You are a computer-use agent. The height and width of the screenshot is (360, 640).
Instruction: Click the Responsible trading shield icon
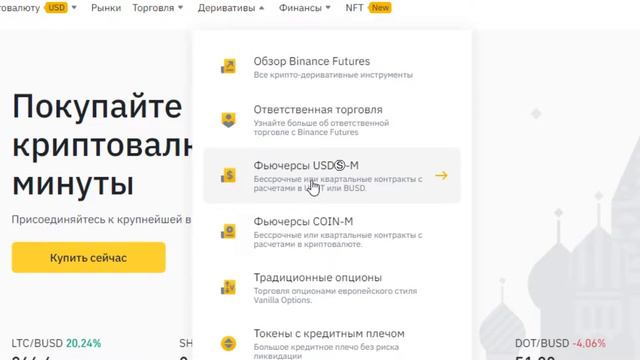click(x=229, y=120)
